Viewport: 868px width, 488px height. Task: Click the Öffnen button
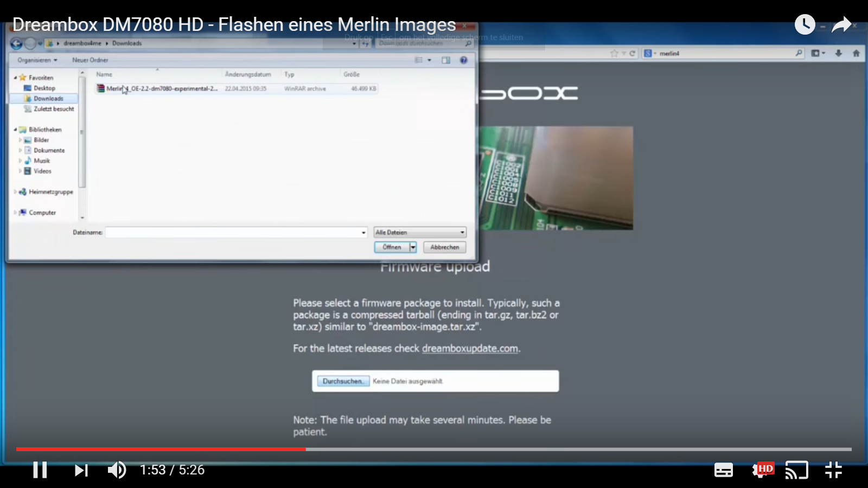pos(392,247)
